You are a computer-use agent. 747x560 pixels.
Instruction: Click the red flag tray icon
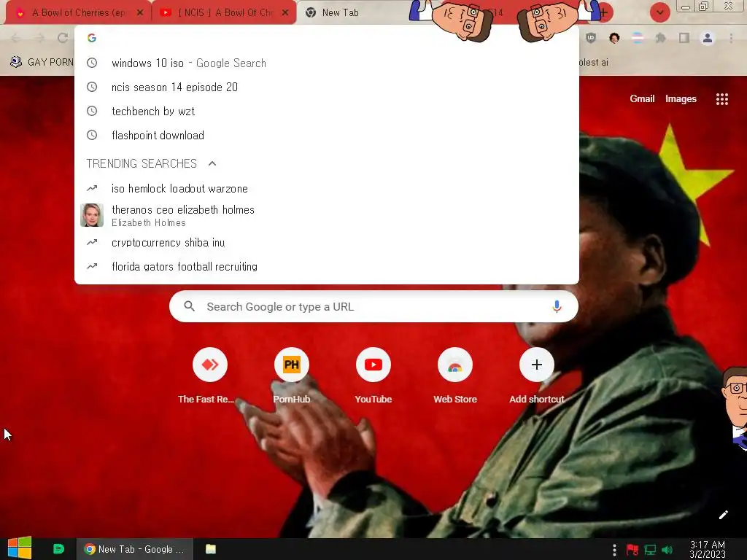tap(632, 550)
